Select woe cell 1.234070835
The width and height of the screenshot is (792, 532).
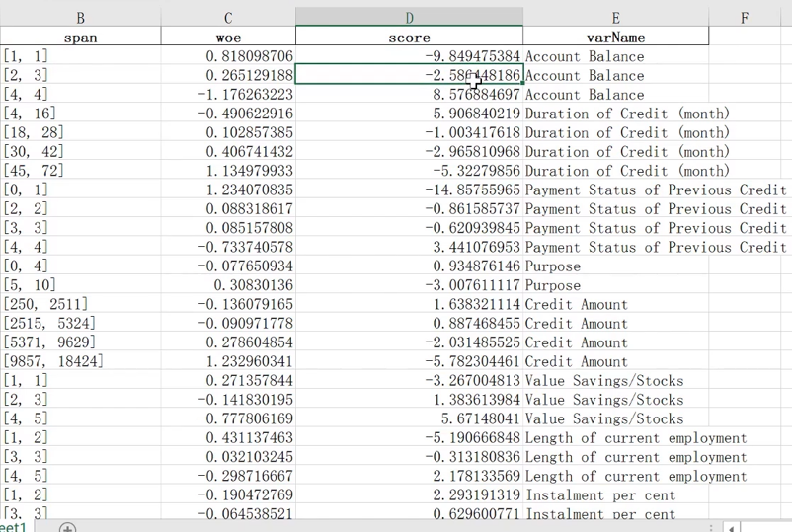(x=228, y=190)
